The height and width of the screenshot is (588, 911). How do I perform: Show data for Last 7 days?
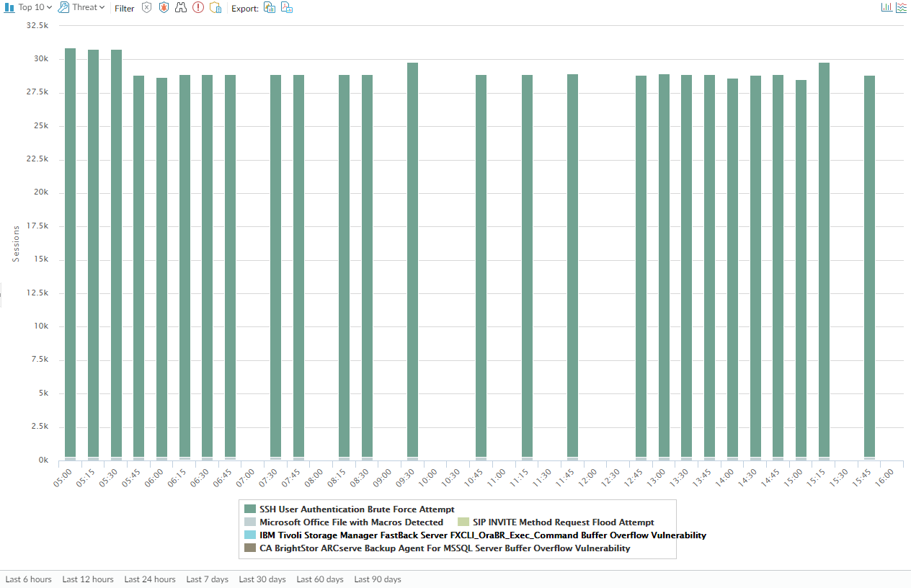[207, 579]
